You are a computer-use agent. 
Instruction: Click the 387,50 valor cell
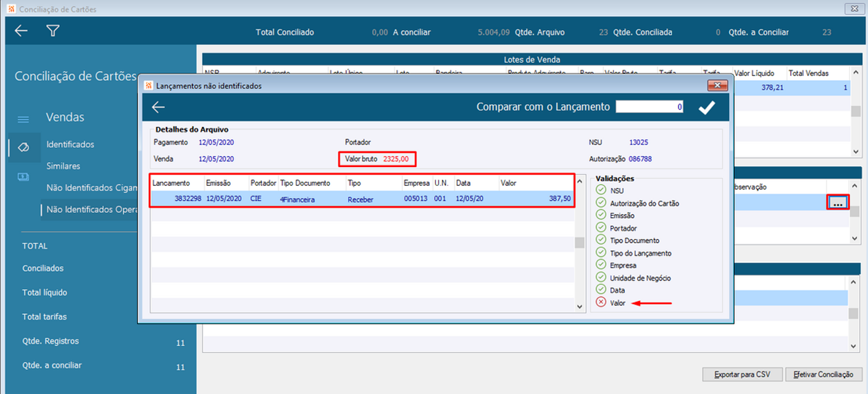559,199
